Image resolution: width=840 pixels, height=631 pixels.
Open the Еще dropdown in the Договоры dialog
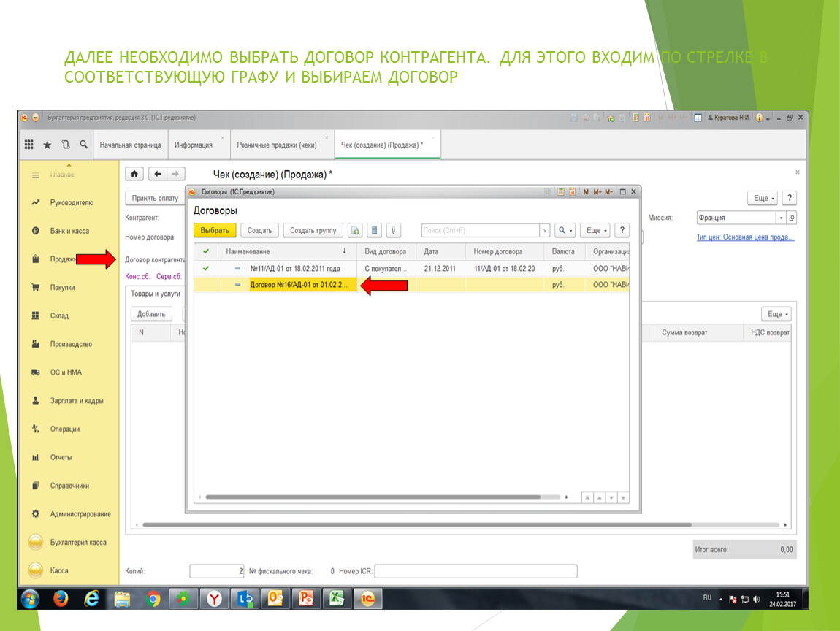coord(595,230)
